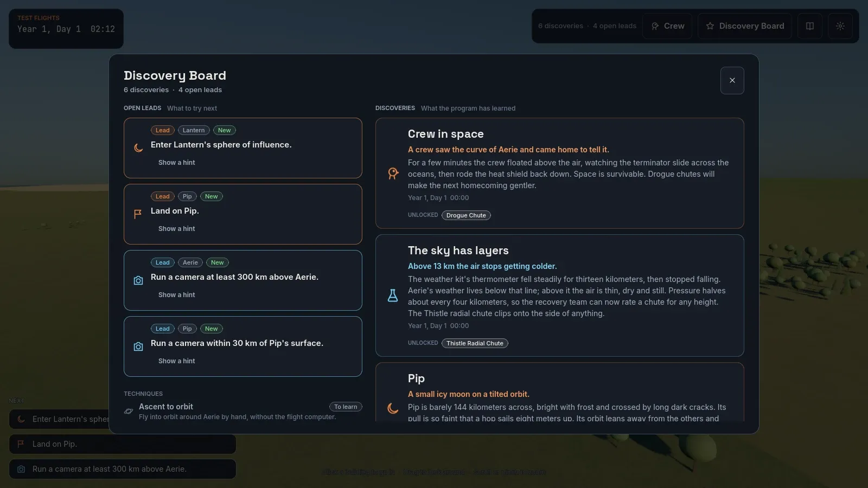Screen dimensions: 868x488
Task: Click Pip tag on Pip camera lead
Action: click(187, 329)
